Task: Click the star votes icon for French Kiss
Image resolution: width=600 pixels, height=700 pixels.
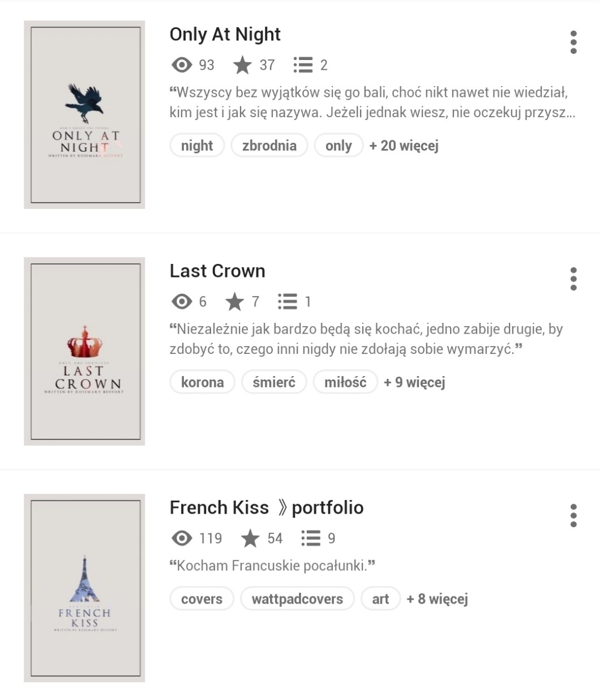Action: click(x=250, y=538)
